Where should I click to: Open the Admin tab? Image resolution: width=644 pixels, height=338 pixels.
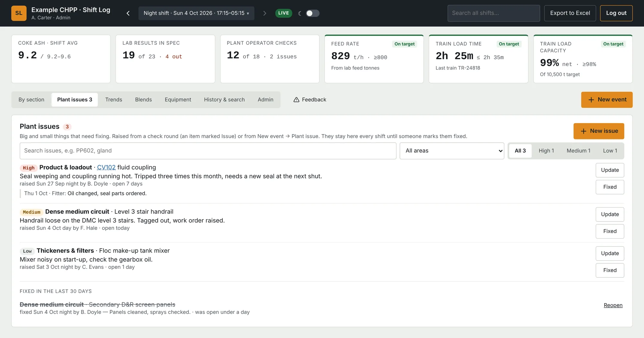point(265,100)
